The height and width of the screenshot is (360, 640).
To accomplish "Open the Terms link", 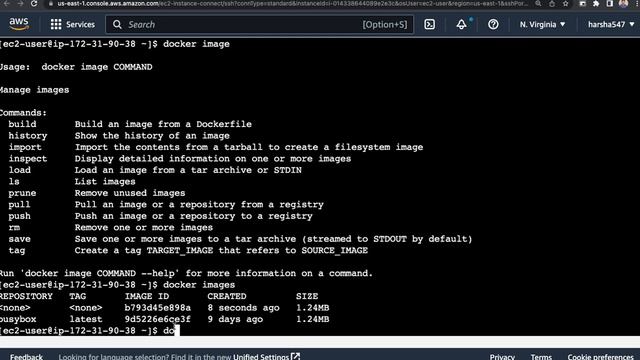I will [x=541, y=356].
